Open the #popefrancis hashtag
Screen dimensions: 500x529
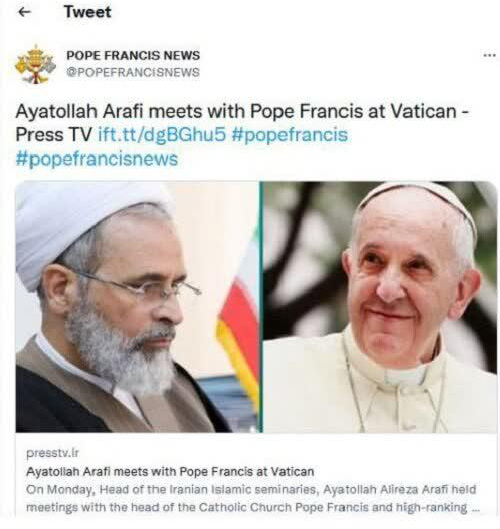point(289,135)
